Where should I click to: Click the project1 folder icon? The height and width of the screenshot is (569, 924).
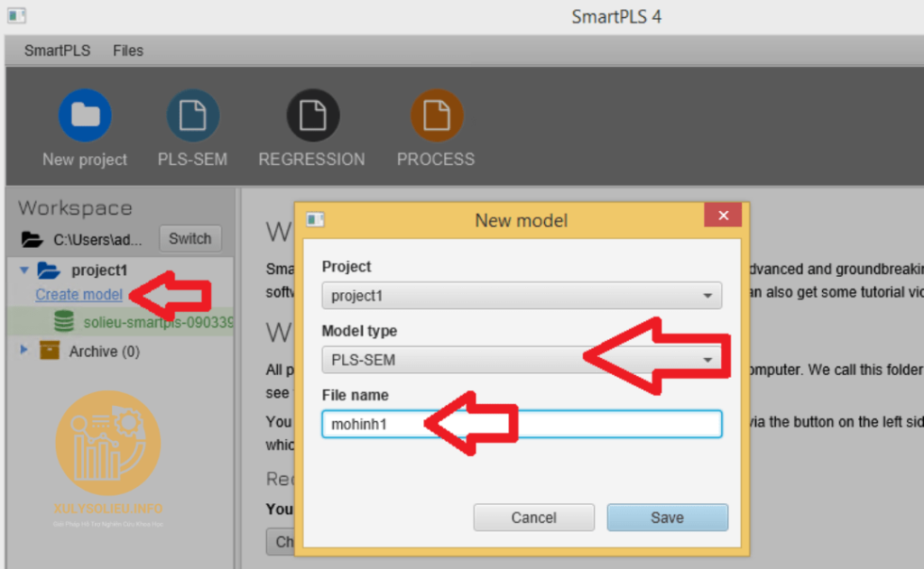click(x=49, y=271)
